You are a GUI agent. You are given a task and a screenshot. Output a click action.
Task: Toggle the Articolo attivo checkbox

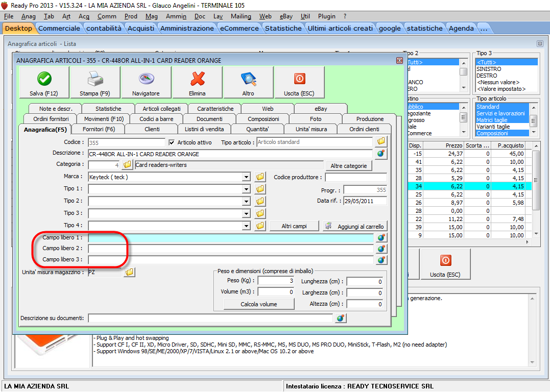click(x=172, y=142)
